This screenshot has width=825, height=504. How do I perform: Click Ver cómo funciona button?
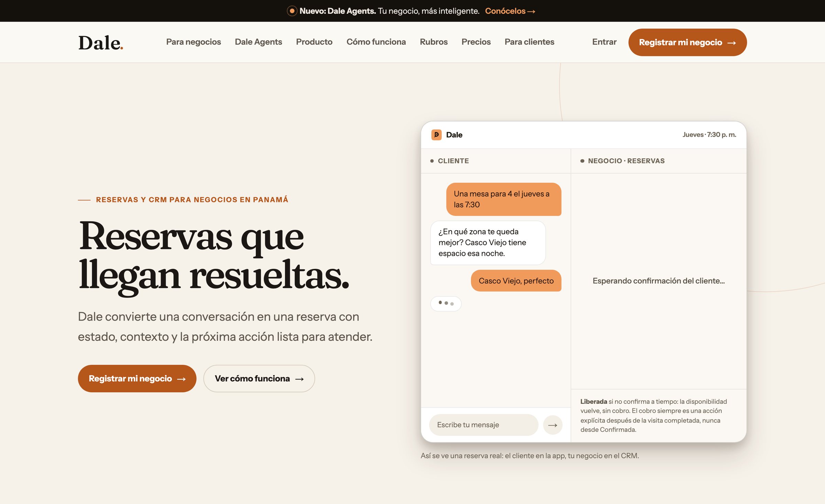pyautogui.click(x=259, y=379)
